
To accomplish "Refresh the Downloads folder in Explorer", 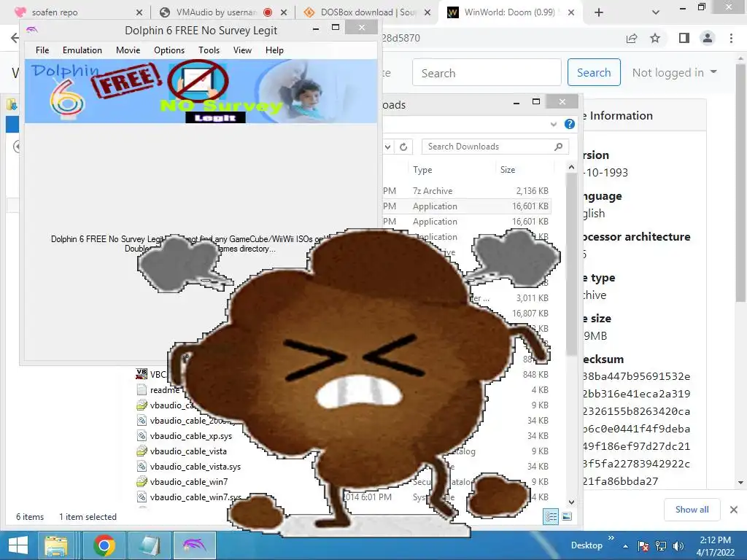I will 403,147.
